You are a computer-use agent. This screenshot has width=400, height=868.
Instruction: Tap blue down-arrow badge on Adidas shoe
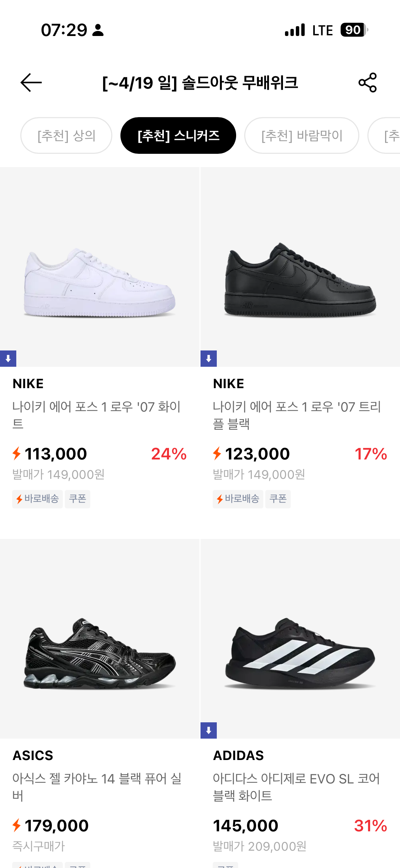(209, 730)
